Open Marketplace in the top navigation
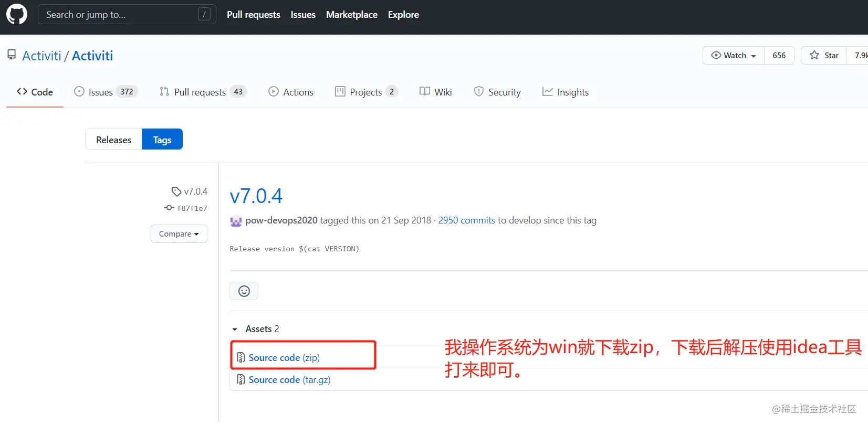 [352, 15]
